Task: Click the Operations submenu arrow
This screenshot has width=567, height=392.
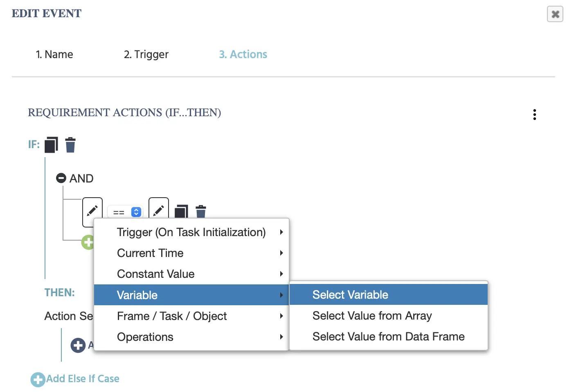Action: [x=281, y=337]
